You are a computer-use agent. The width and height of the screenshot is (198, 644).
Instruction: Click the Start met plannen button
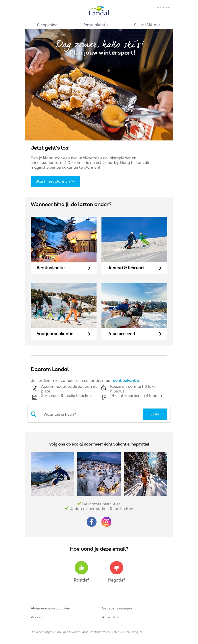(x=55, y=181)
